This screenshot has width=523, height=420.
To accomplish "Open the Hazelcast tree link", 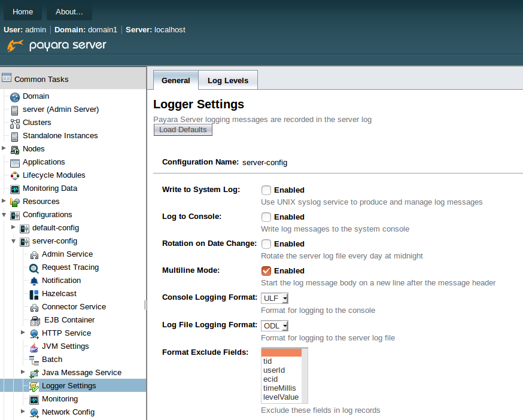I will [59, 294].
